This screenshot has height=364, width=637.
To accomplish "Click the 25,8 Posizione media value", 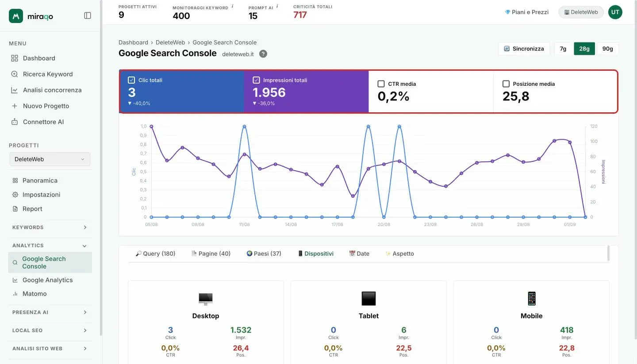I will 516,96.
